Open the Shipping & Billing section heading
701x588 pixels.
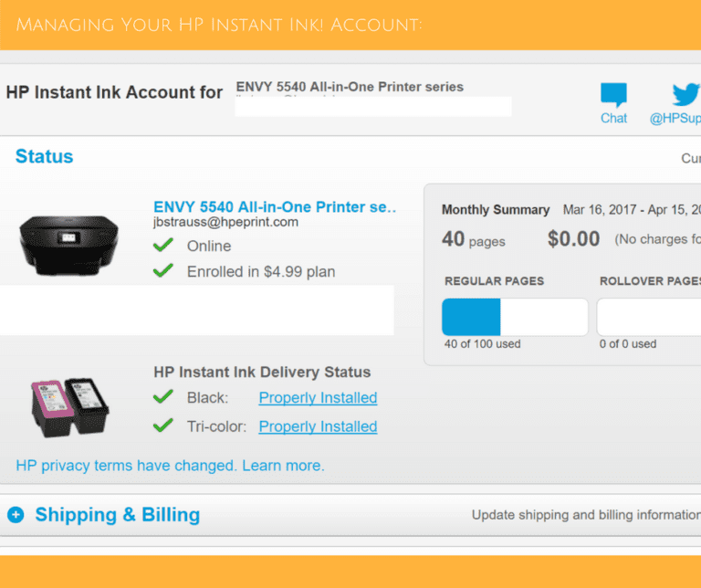pos(117,515)
